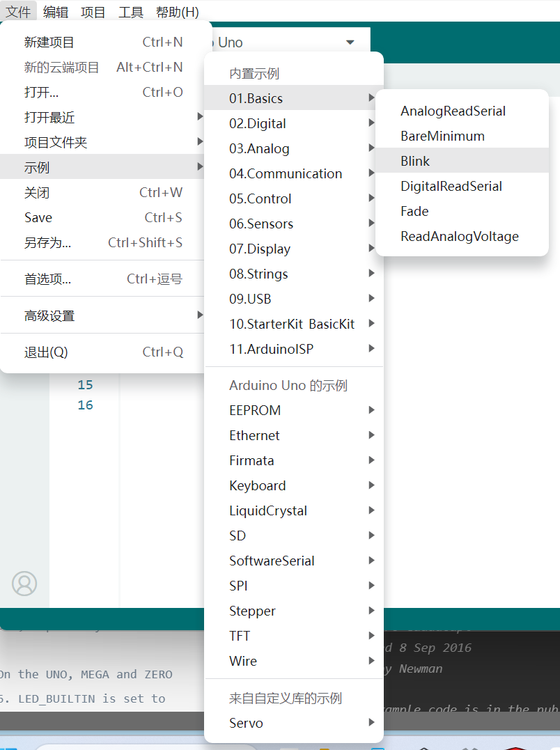Screen dimensions: 560x750
Task: Open the Blink example sketch
Action: click(462, 161)
